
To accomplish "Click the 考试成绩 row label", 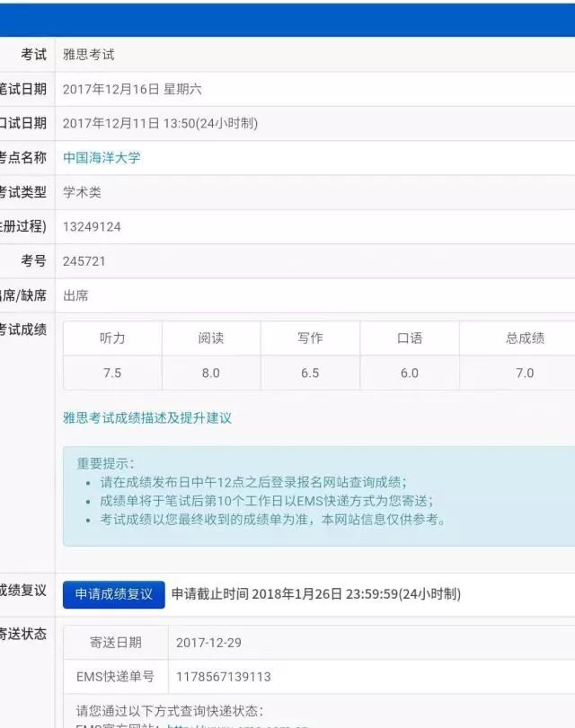I will tap(22, 329).
